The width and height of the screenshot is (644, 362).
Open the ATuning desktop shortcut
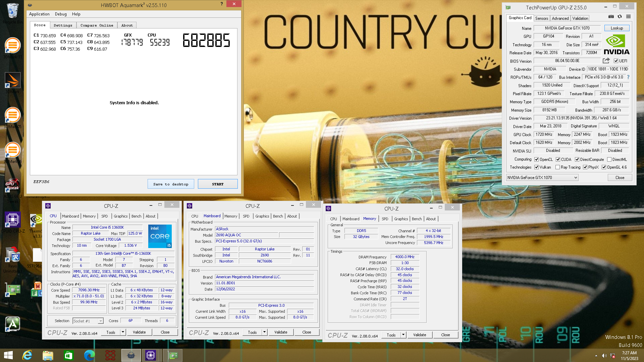[x=12, y=327]
